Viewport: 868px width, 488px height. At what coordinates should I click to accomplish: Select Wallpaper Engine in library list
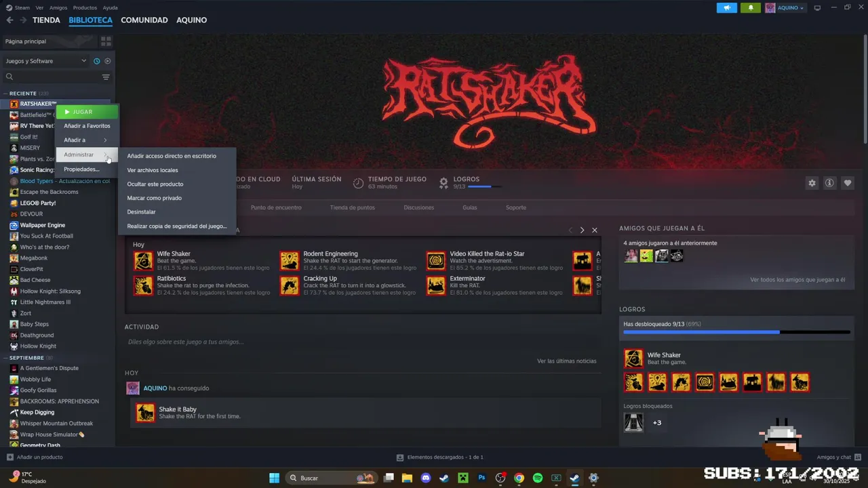tap(43, 225)
